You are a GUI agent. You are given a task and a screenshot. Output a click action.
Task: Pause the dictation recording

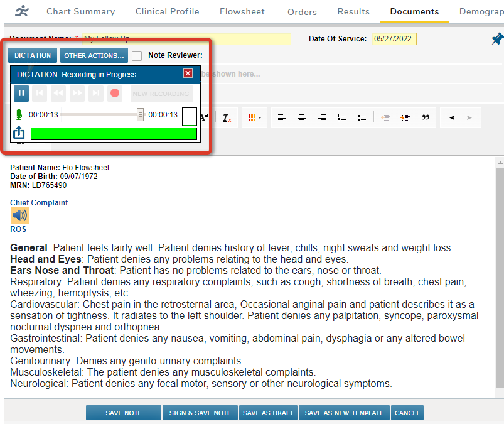21,93
